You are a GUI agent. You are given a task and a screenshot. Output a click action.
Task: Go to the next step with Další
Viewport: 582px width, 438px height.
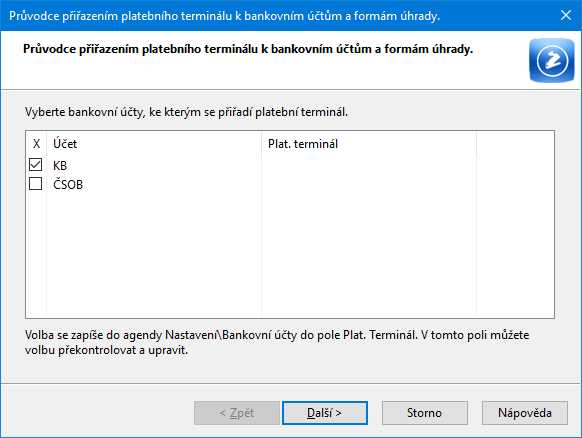(325, 413)
